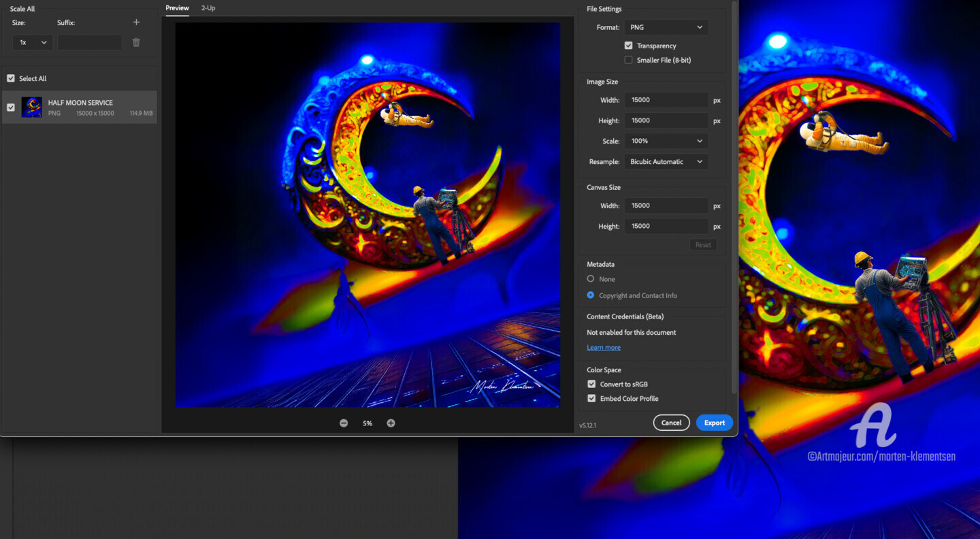The width and height of the screenshot is (980, 539).
Task: Click the 5% zoom level value
Action: point(367,423)
